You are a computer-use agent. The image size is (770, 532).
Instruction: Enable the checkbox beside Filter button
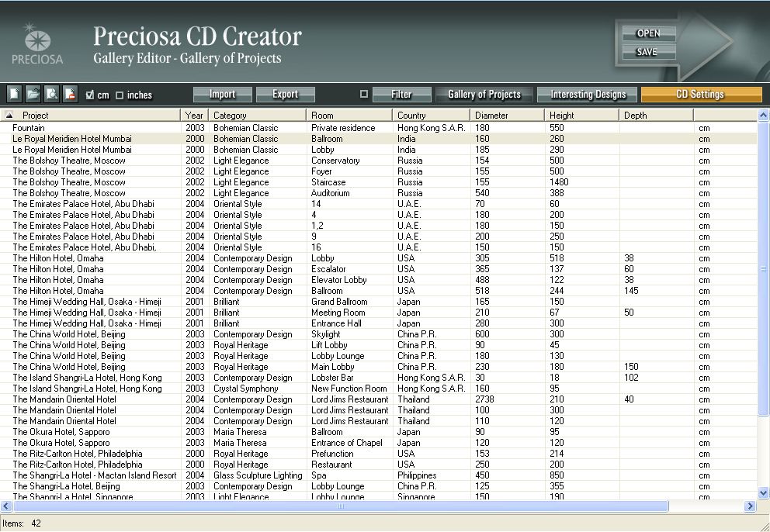pyautogui.click(x=364, y=94)
